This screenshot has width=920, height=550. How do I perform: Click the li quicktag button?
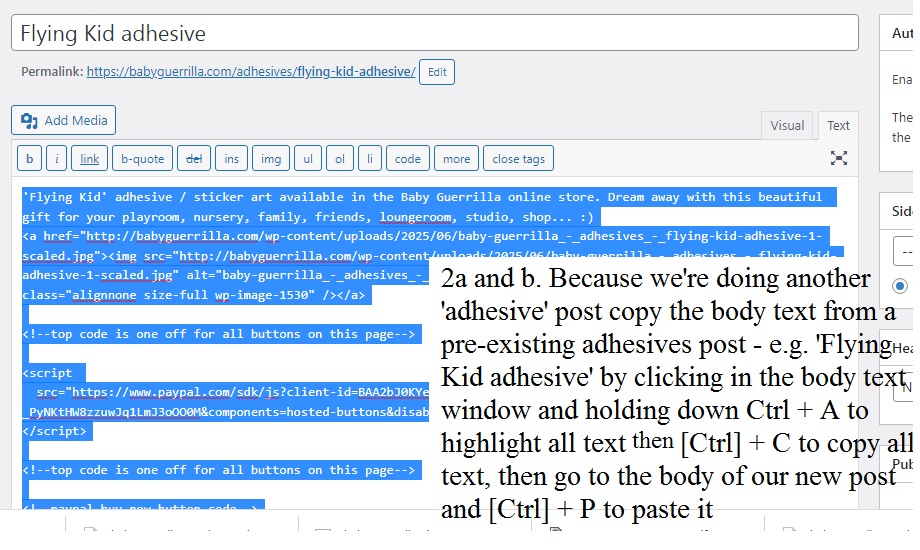click(x=370, y=158)
